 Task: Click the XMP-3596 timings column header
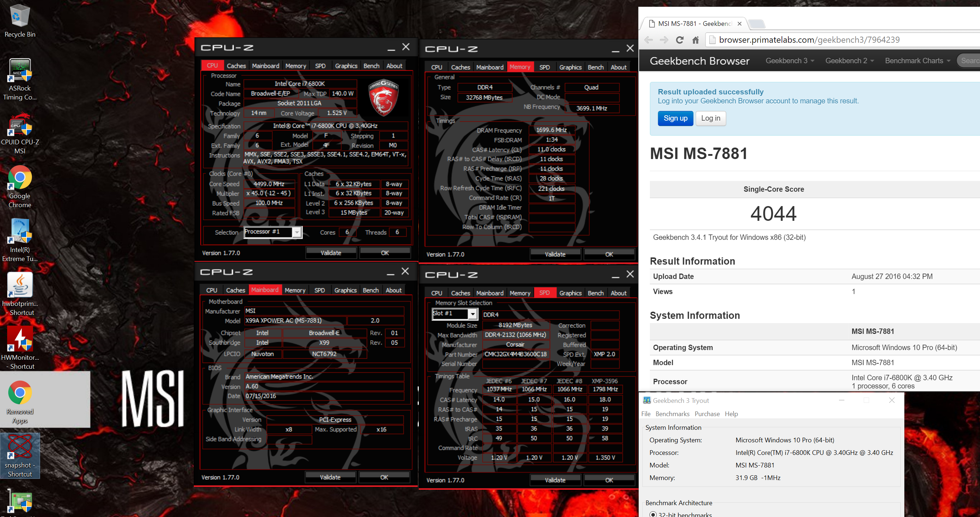coord(605,381)
